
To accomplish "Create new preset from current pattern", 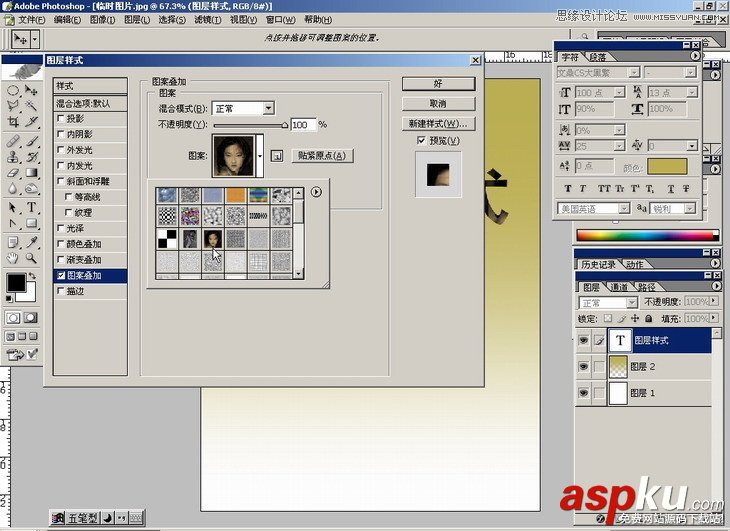I will click(277, 155).
